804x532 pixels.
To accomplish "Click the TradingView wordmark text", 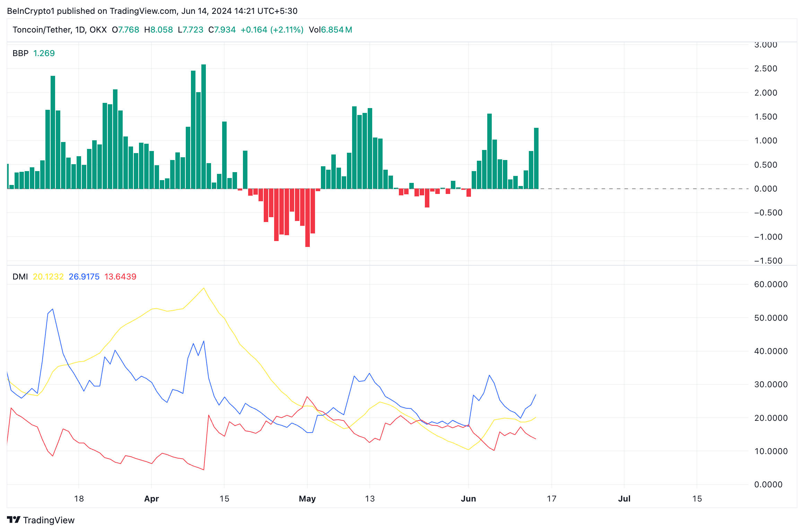I will point(49,520).
